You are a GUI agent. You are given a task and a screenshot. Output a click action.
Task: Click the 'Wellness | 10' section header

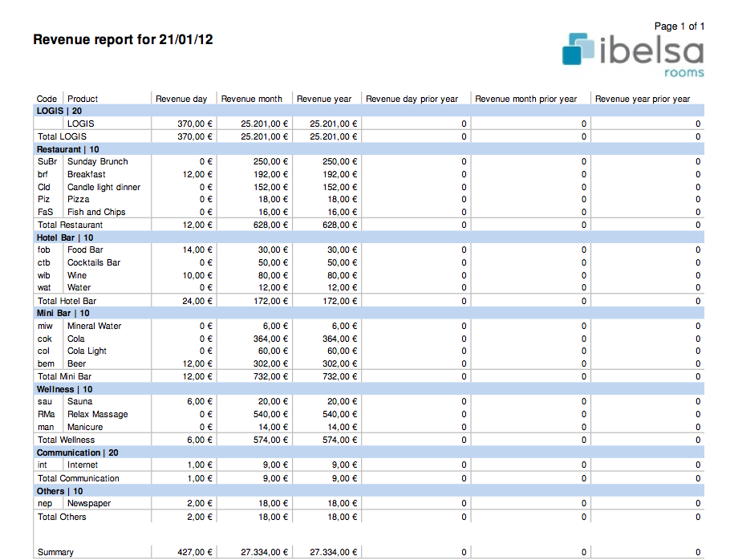pyautogui.click(x=64, y=389)
